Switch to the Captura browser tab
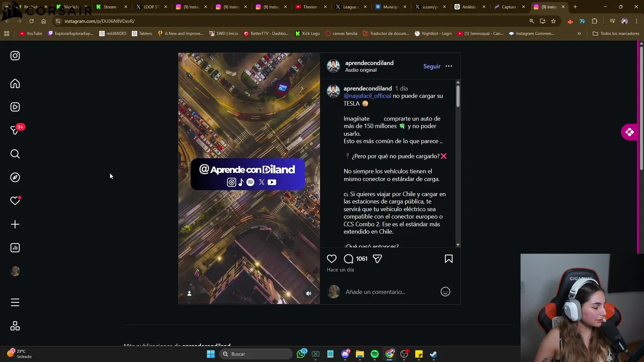The image size is (644, 362). coord(508,7)
